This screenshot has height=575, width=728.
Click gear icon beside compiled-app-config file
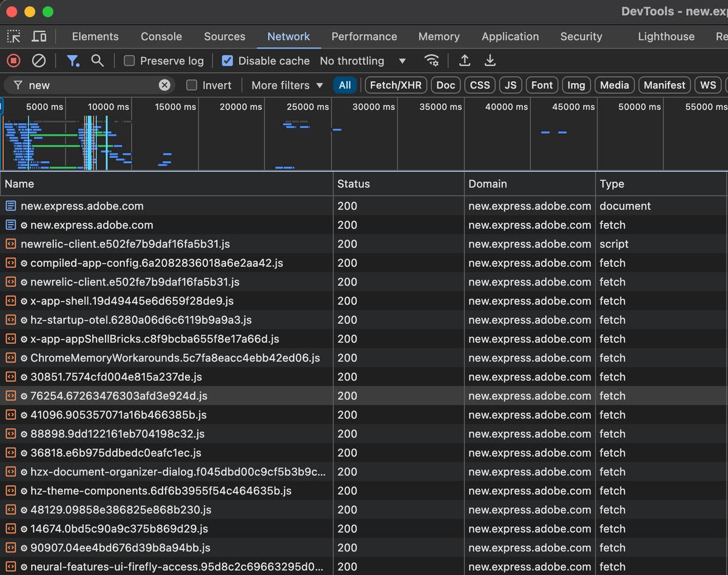(24, 263)
